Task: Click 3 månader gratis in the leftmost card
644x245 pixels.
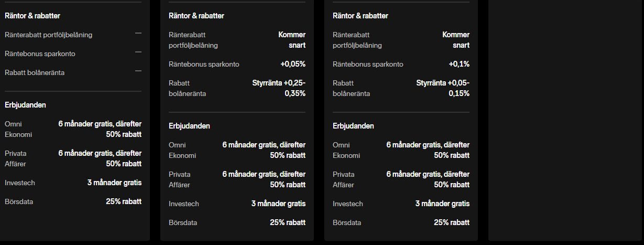Action: 114,183
